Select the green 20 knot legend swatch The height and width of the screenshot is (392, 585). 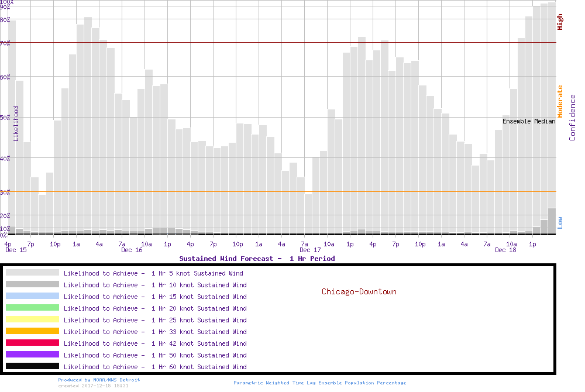click(x=32, y=308)
